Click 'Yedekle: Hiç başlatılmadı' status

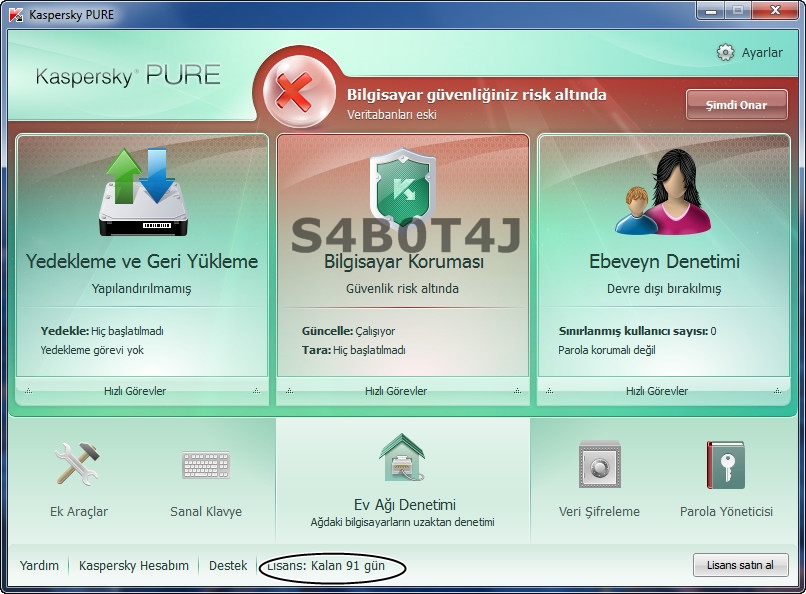point(102,331)
